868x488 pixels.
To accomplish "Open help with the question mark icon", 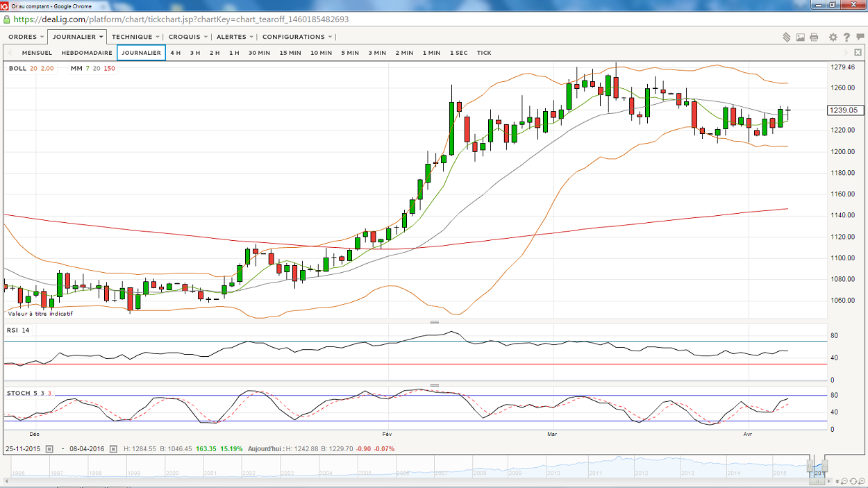I will click(846, 37).
